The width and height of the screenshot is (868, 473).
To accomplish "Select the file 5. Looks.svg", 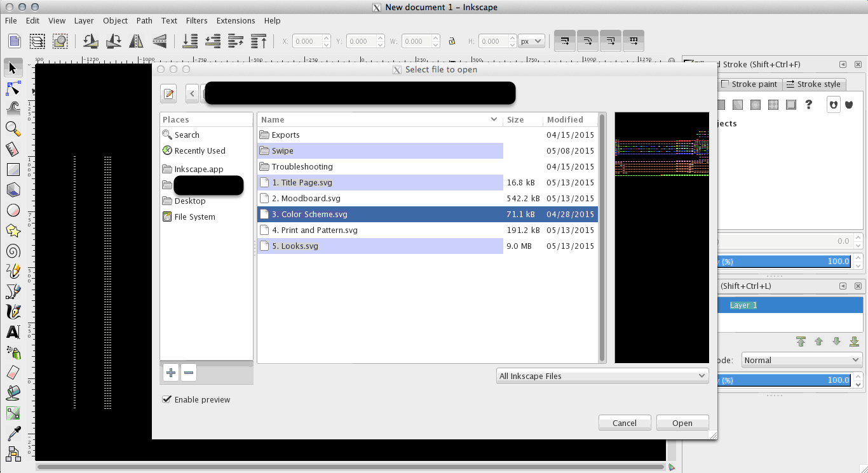I will point(295,246).
